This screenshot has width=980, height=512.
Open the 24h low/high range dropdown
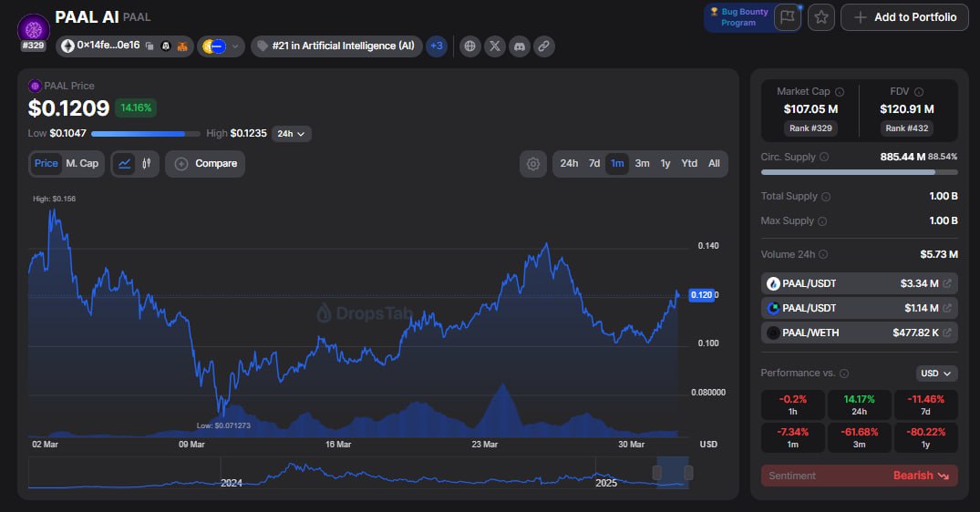(x=291, y=134)
